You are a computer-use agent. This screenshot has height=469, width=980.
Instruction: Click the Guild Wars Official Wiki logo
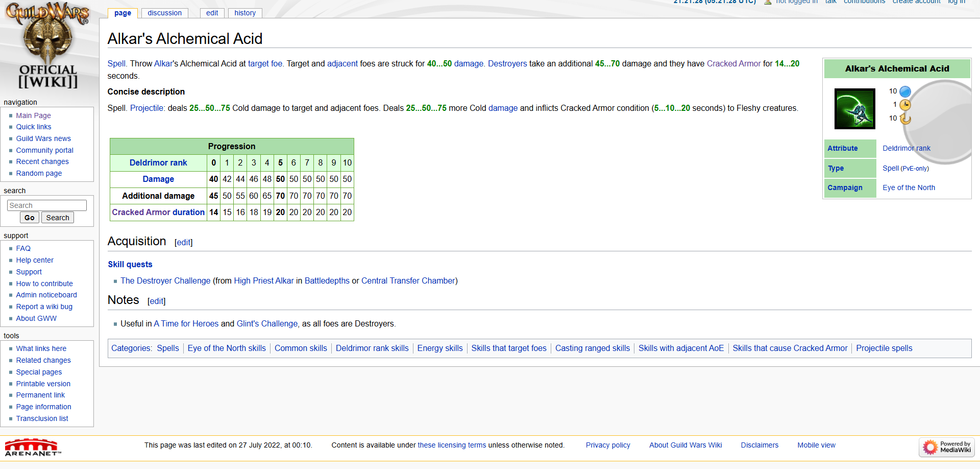point(47,46)
